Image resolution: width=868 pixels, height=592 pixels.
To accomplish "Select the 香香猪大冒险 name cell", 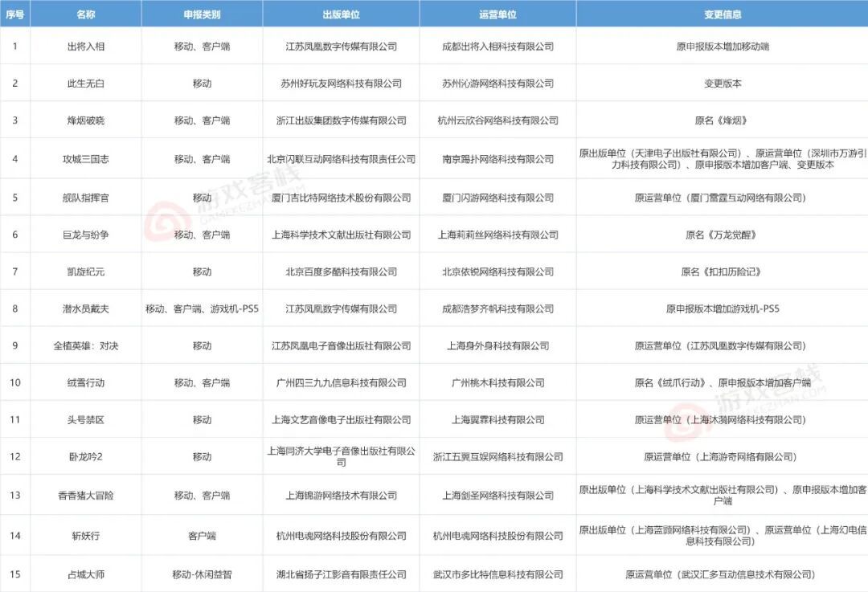I will pos(86,495).
